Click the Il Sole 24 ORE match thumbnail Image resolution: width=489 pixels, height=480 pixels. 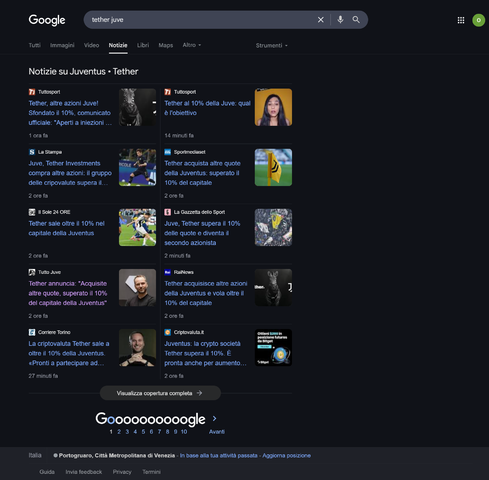click(x=137, y=227)
